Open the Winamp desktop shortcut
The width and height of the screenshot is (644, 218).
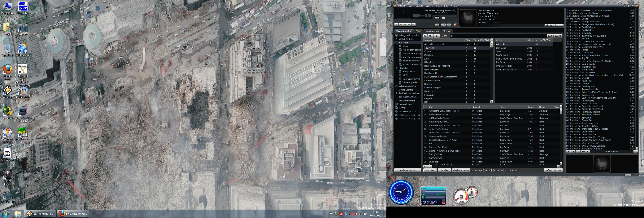(7, 92)
